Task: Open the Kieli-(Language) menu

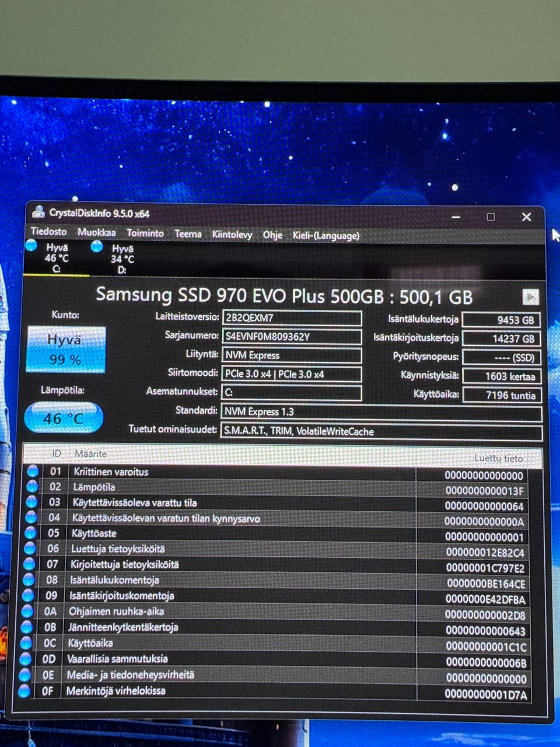Action: click(x=326, y=236)
